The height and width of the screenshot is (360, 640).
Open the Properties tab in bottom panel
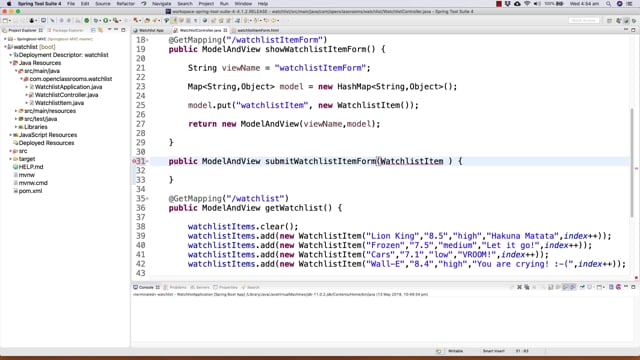(225, 287)
